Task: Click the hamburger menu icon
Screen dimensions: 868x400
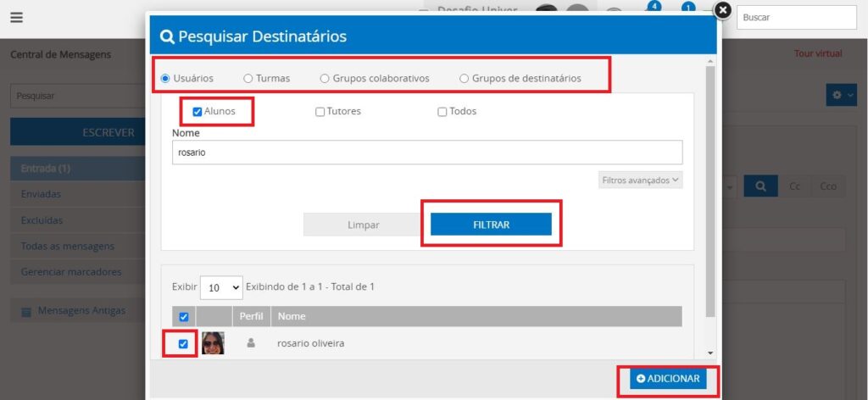Action: 16,18
